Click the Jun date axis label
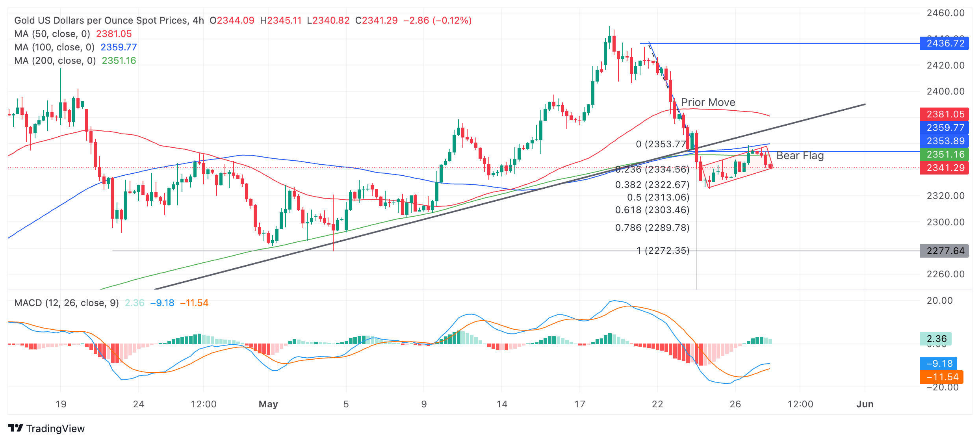980x442 pixels. coord(865,404)
